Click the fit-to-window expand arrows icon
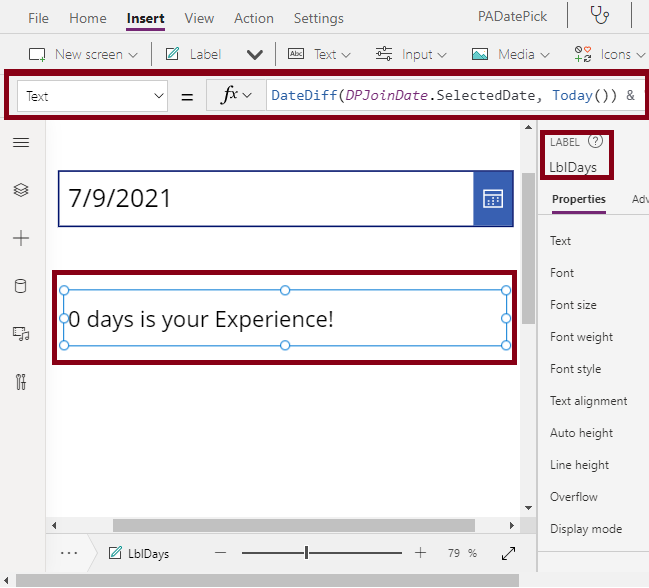The width and height of the screenshot is (649, 588). pos(508,553)
